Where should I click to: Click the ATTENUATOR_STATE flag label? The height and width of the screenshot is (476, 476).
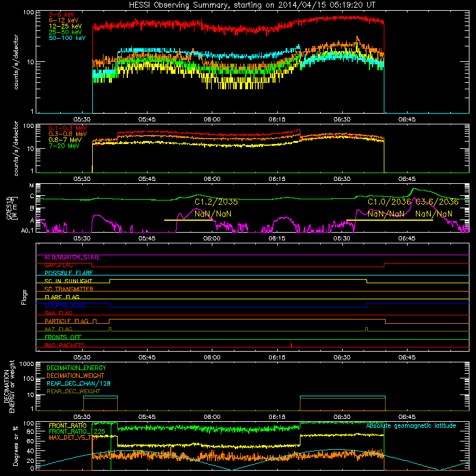tap(72, 258)
